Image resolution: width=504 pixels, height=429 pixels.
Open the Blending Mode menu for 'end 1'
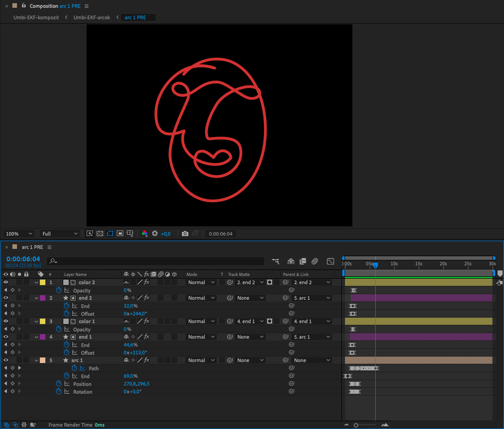coord(200,337)
